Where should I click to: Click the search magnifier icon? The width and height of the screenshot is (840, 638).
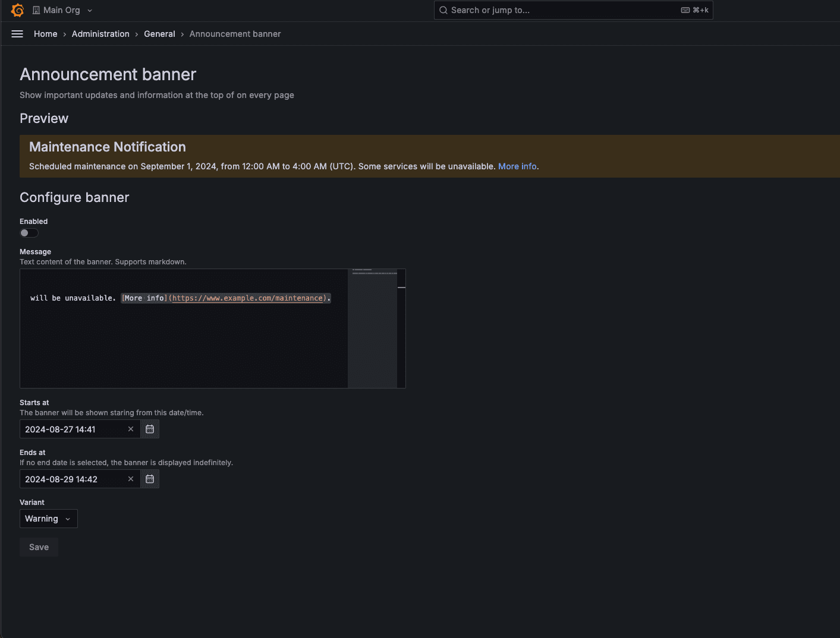point(443,10)
